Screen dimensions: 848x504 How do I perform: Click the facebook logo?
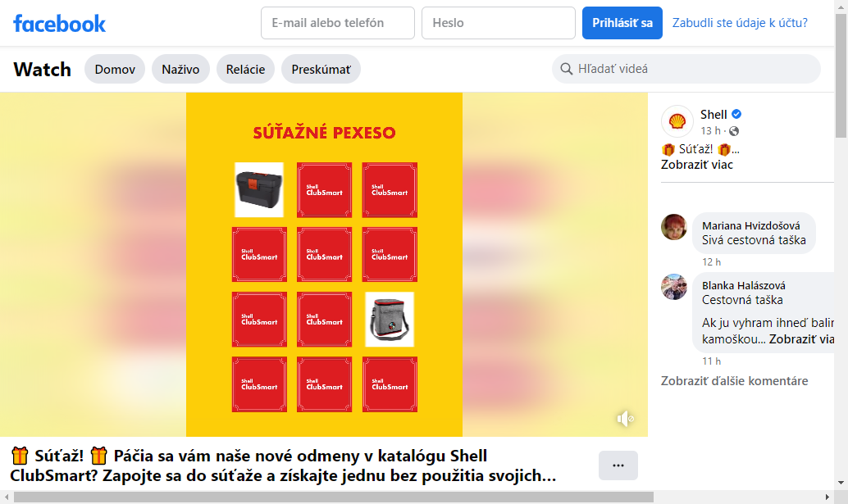[60, 23]
